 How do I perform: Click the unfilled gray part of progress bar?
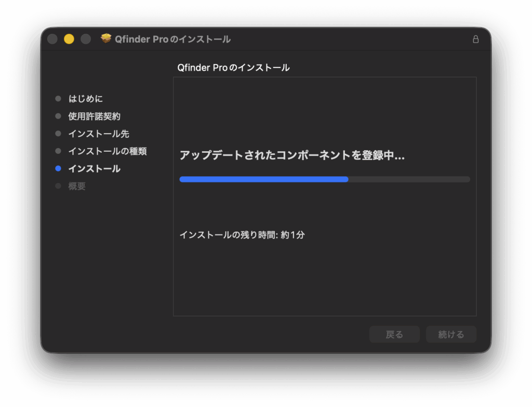coord(409,179)
